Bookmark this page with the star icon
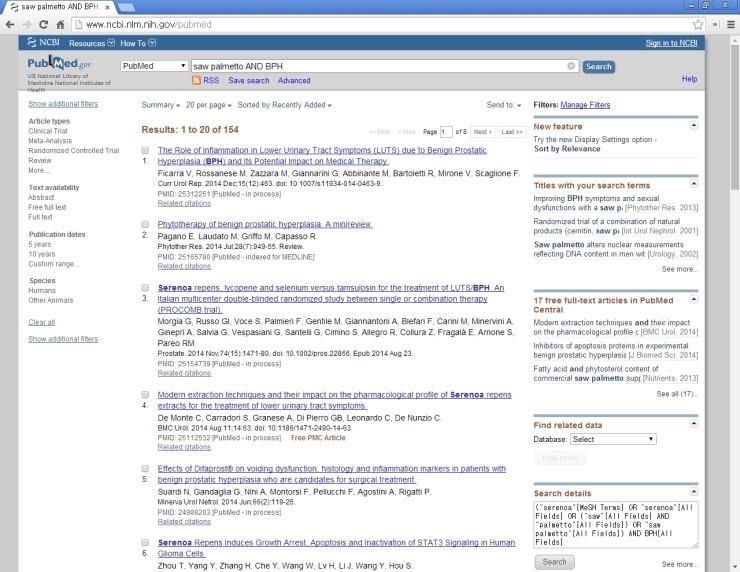Image resolution: width=740 pixels, height=572 pixels. (x=699, y=23)
